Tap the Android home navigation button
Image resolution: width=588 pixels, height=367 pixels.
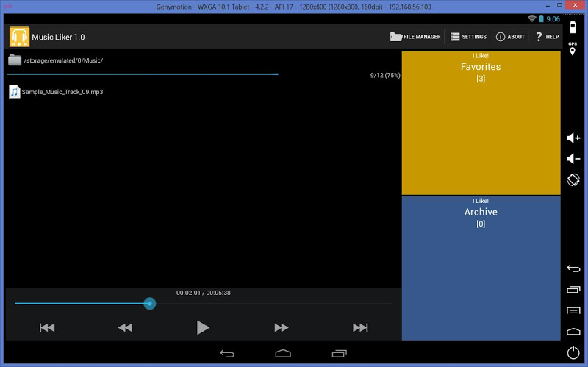(x=283, y=354)
